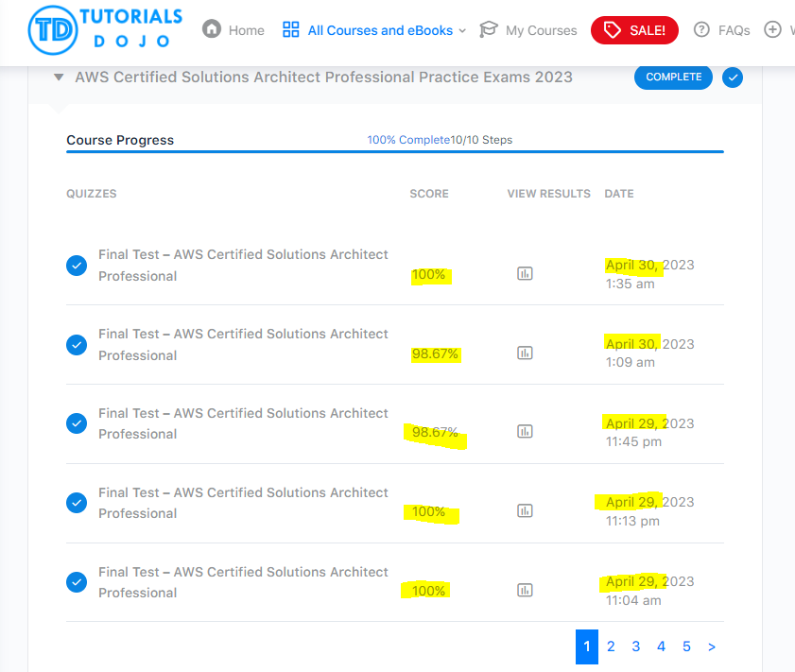Click the 98.67% score from 11:45 pm
This screenshot has height=672, width=795.
(435, 432)
